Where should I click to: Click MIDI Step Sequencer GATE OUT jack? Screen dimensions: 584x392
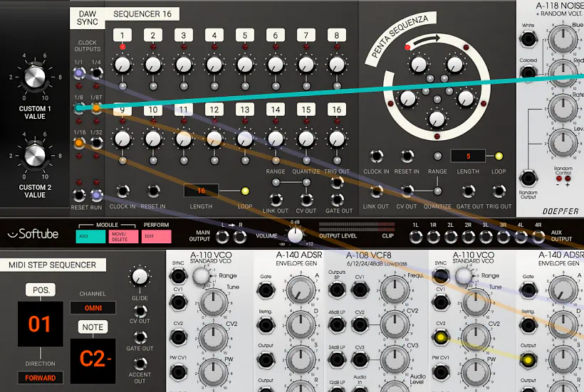point(140,338)
